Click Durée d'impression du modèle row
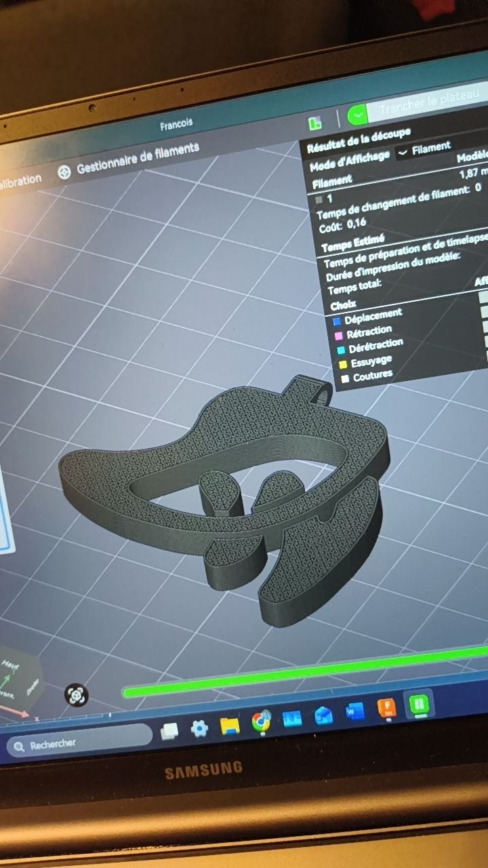The height and width of the screenshot is (868, 488). [393, 267]
